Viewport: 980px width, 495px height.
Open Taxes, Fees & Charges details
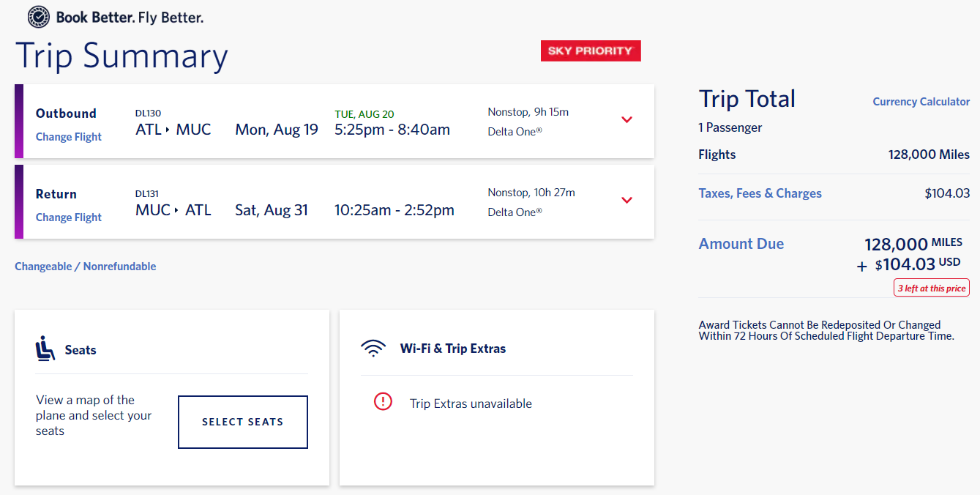pyautogui.click(x=760, y=193)
